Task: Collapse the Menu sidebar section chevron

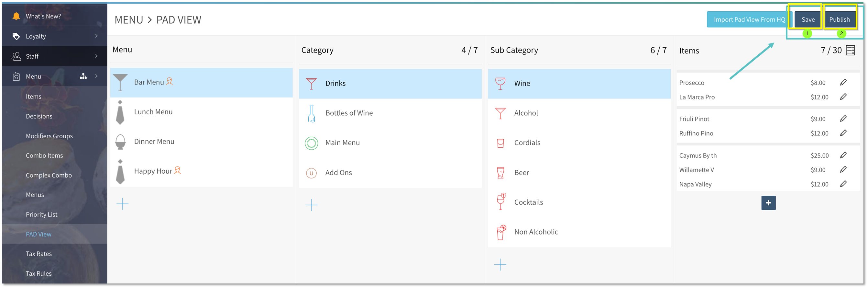Action: pyautogui.click(x=96, y=76)
